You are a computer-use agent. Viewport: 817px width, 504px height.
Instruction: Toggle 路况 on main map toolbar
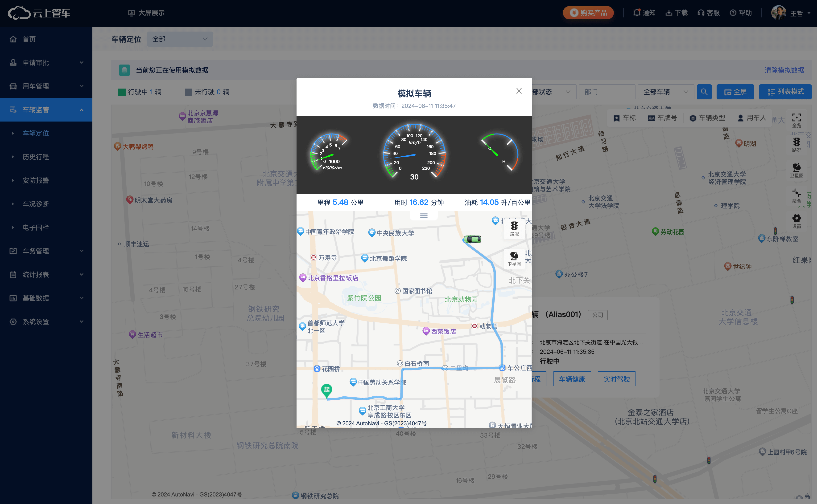click(796, 145)
